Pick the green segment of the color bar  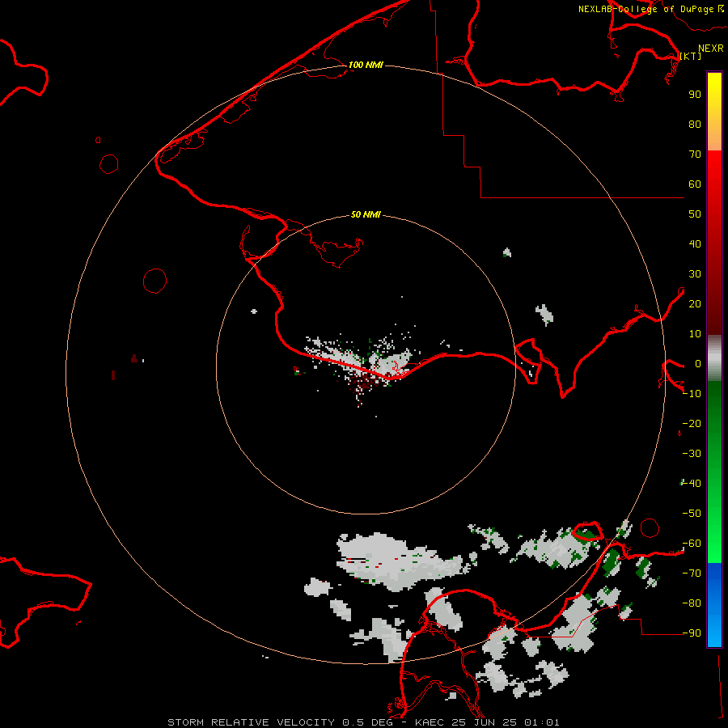714,472
